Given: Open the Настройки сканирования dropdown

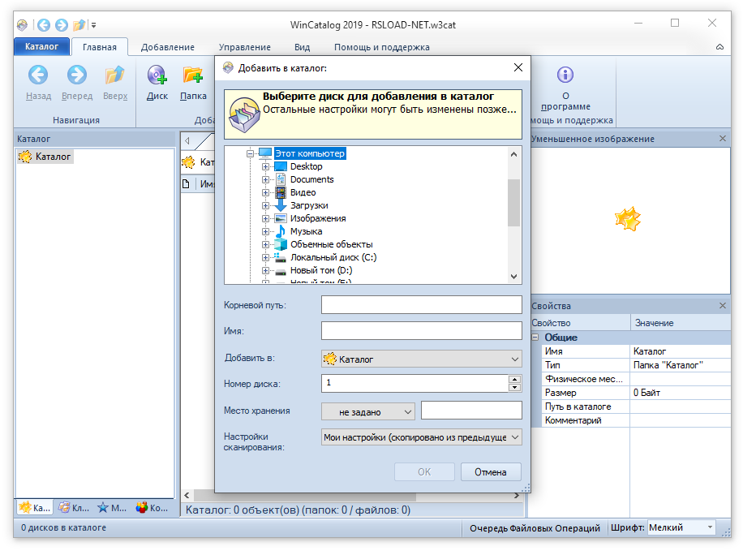Looking at the screenshot, I should click(421, 437).
